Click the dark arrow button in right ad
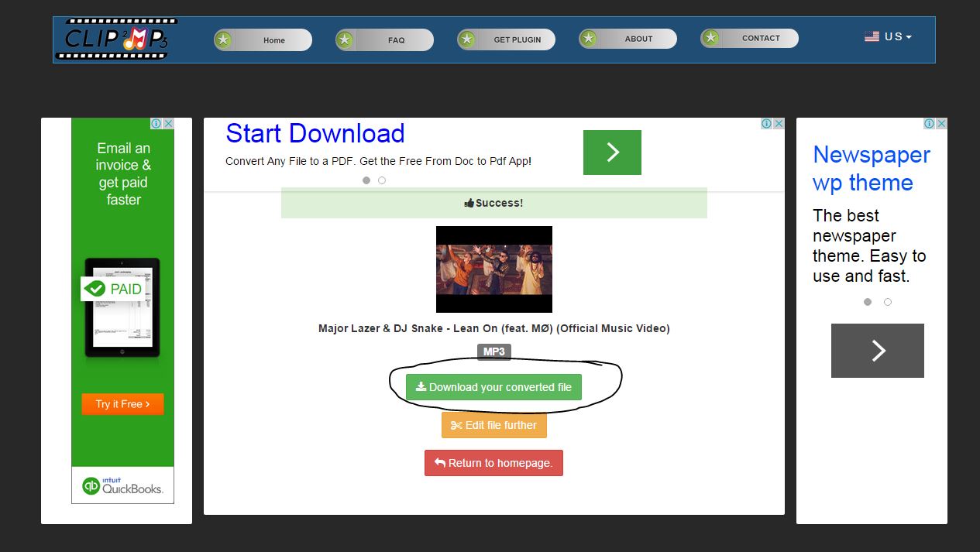980x552 pixels. pyautogui.click(x=878, y=351)
